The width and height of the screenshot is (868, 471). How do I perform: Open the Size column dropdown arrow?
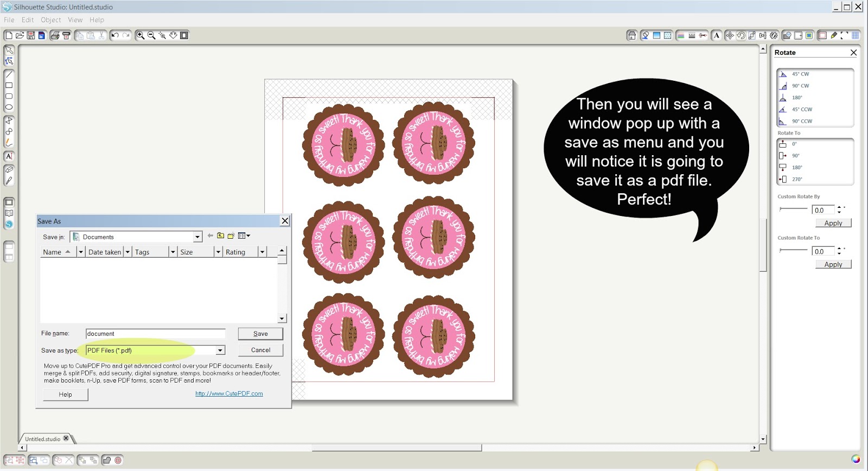[x=218, y=252]
